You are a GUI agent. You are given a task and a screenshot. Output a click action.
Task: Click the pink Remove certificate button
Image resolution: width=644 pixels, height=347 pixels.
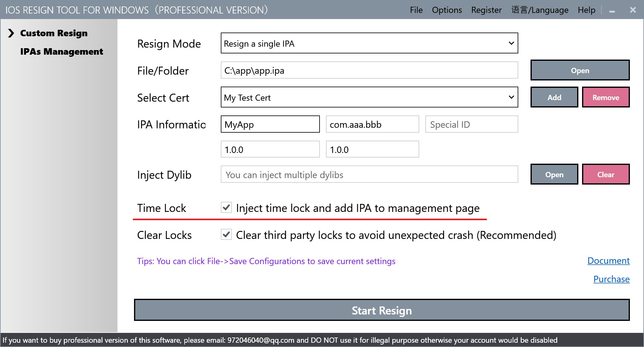click(606, 97)
